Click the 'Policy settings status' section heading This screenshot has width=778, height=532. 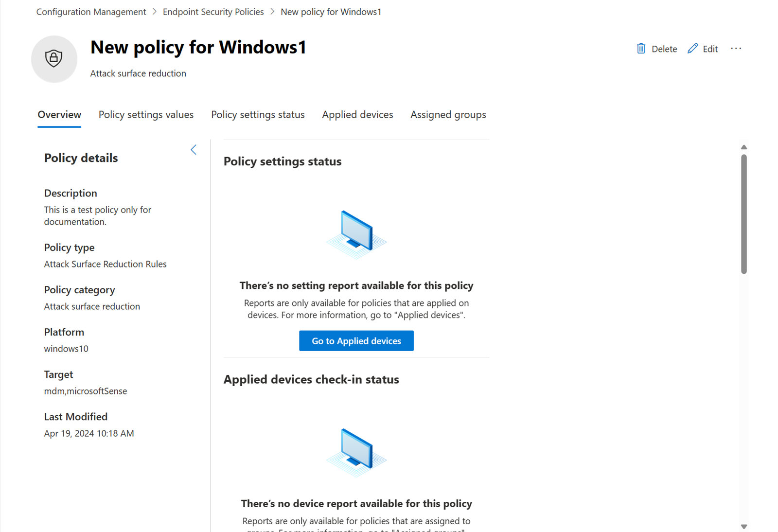point(283,161)
